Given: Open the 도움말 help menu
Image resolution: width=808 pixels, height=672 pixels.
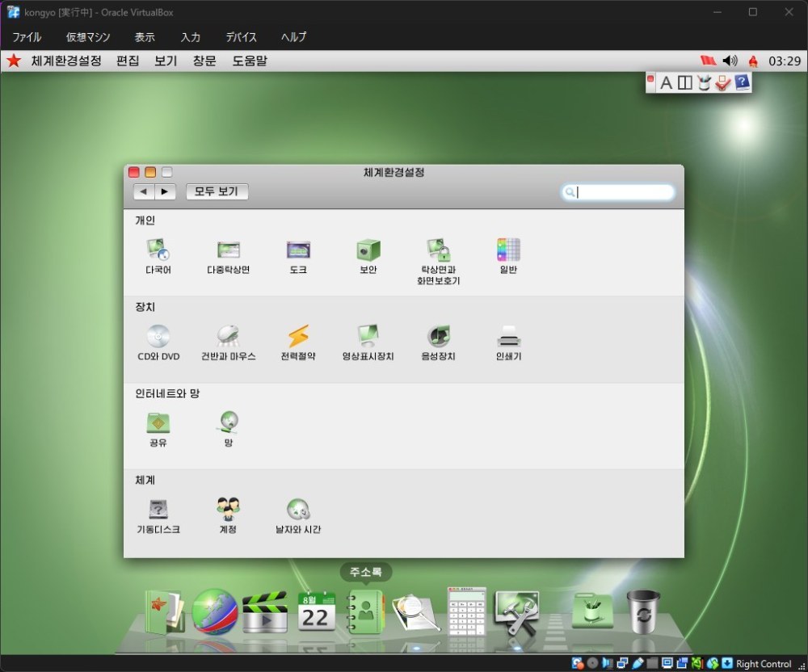Looking at the screenshot, I should coord(250,61).
